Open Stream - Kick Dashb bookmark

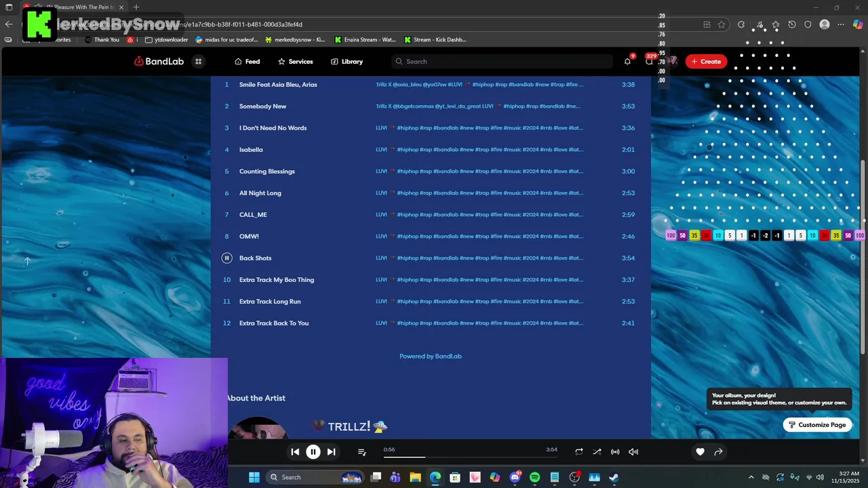[435, 40]
